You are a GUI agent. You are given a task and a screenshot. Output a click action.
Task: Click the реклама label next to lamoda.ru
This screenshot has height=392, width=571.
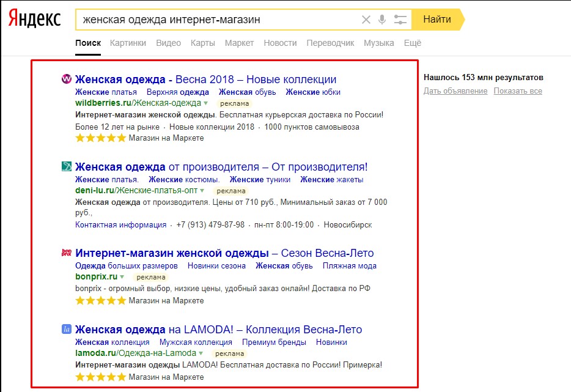(229, 353)
